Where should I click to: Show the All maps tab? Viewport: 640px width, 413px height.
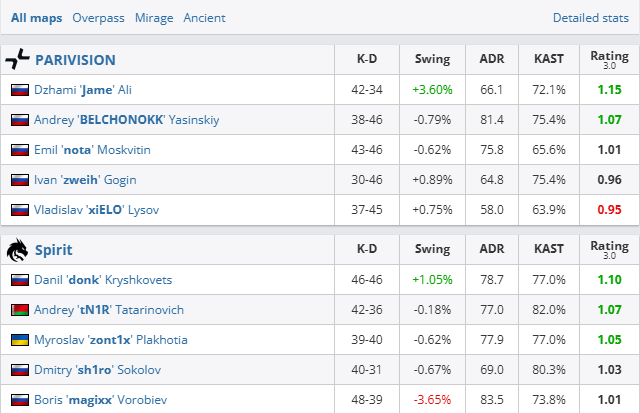coord(37,18)
